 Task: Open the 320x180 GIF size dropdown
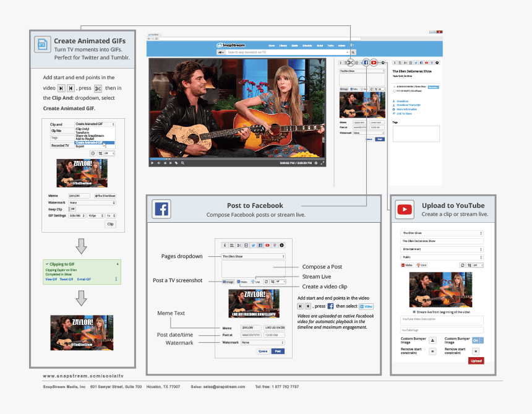77,216
